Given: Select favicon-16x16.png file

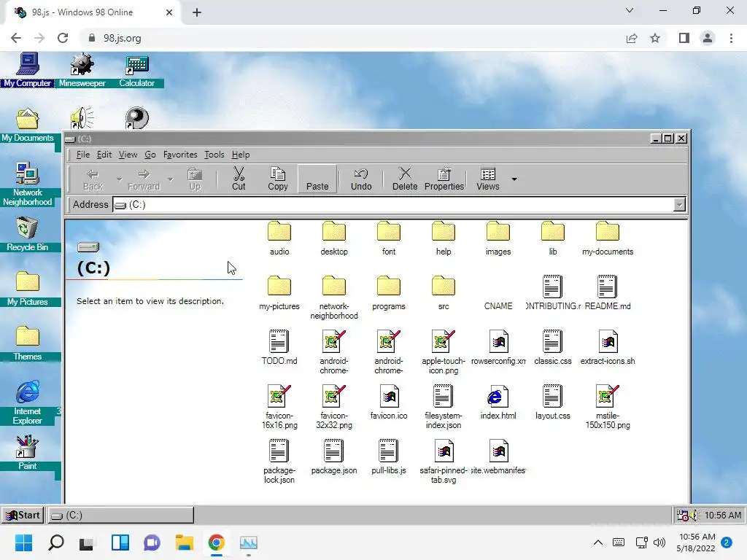Looking at the screenshot, I should tap(279, 407).
